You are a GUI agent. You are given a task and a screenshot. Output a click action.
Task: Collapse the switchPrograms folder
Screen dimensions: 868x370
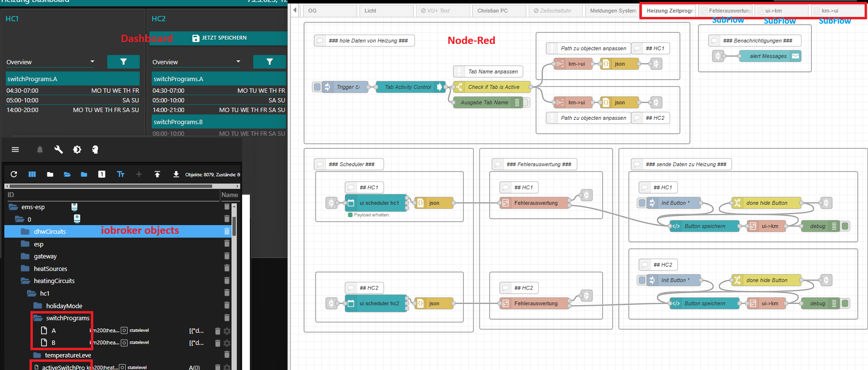tap(38, 318)
